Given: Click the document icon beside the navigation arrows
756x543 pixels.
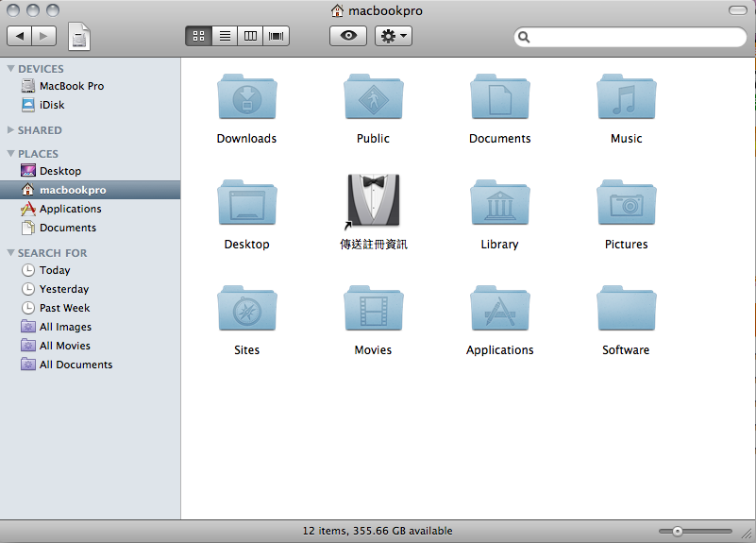Looking at the screenshot, I should coord(79,37).
